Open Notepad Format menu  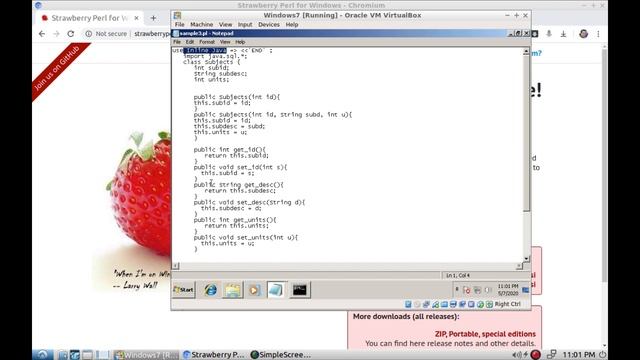(207, 42)
